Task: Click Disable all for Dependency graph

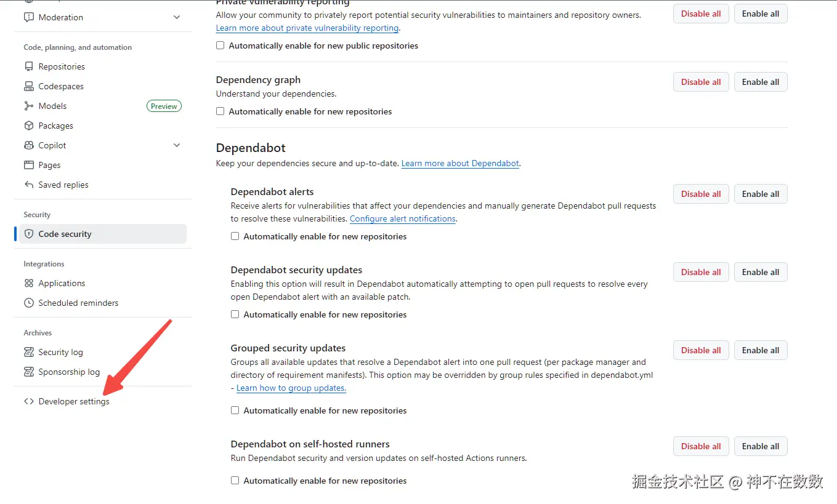Action: click(700, 82)
